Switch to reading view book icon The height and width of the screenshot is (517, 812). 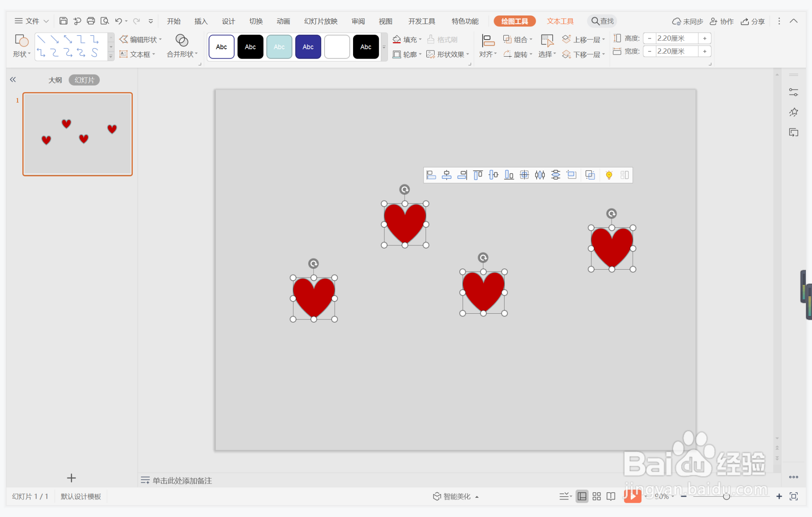[x=611, y=496]
